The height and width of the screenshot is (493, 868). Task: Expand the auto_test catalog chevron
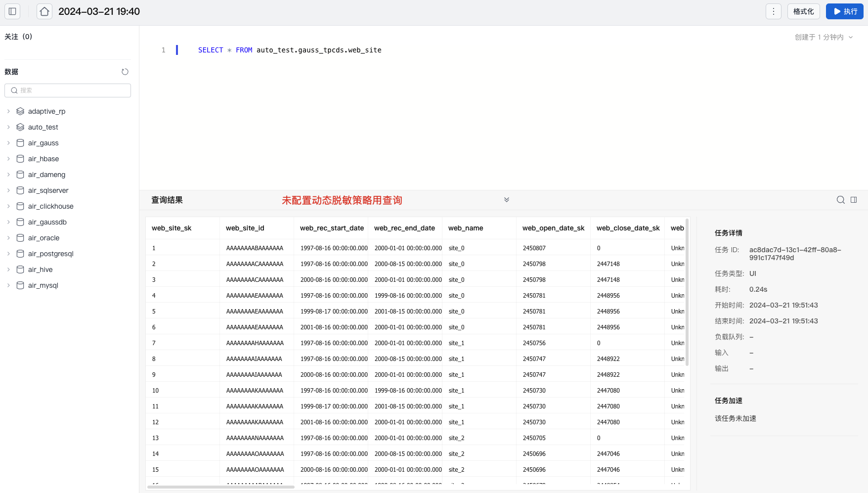8,127
